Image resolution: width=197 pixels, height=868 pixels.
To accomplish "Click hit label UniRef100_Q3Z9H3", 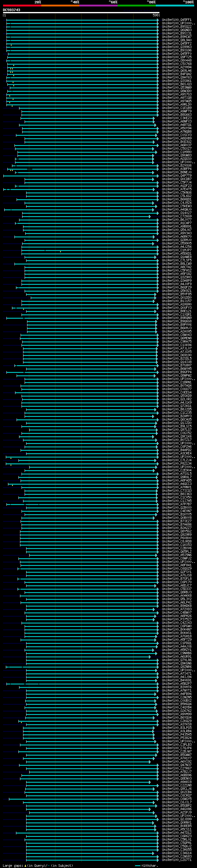I will click(176, 277).
